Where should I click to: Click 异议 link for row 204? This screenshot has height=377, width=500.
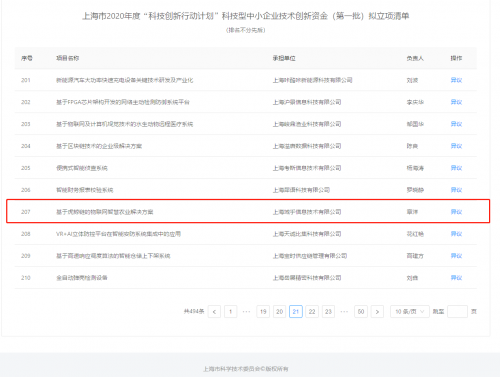456,146
